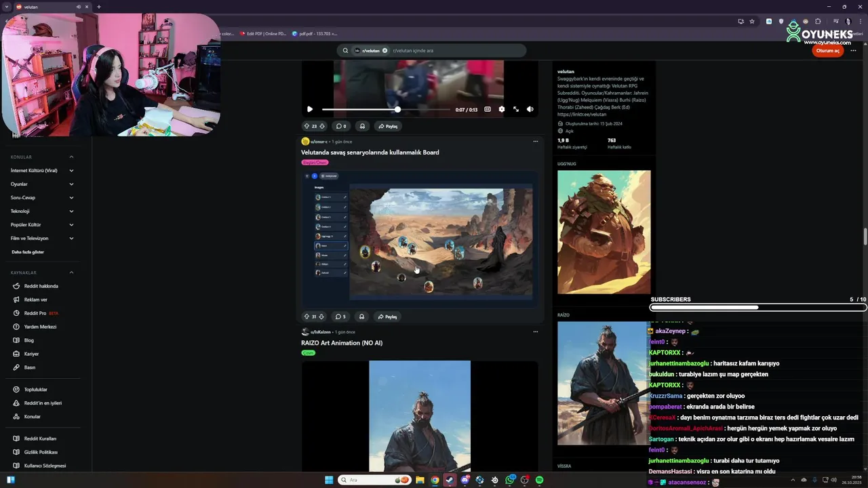The width and height of the screenshot is (868, 488).
Task: Open the browser extensions puzzle icon
Action: pyautogui.click(x=818, y=21)
